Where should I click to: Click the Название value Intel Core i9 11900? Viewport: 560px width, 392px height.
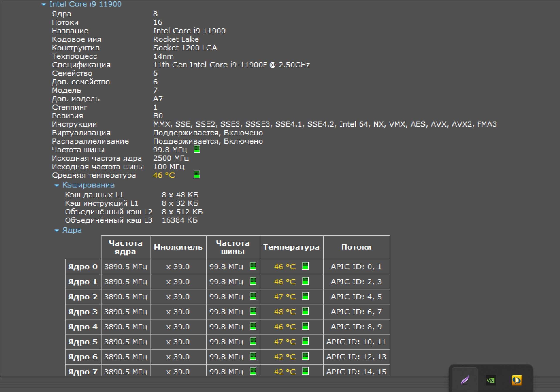tap(189, 31)
